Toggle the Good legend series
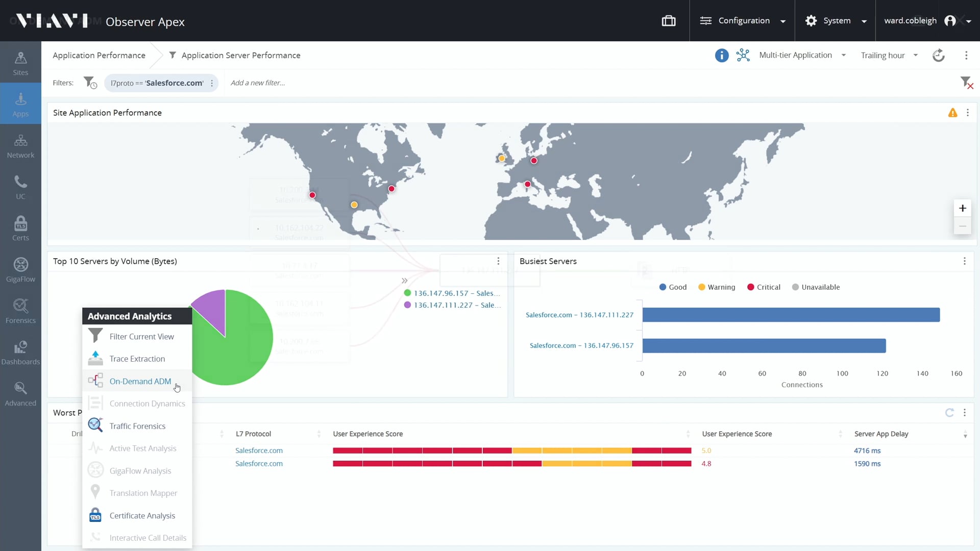This screenshot has width=980, height=551. (x=673, y=287)
